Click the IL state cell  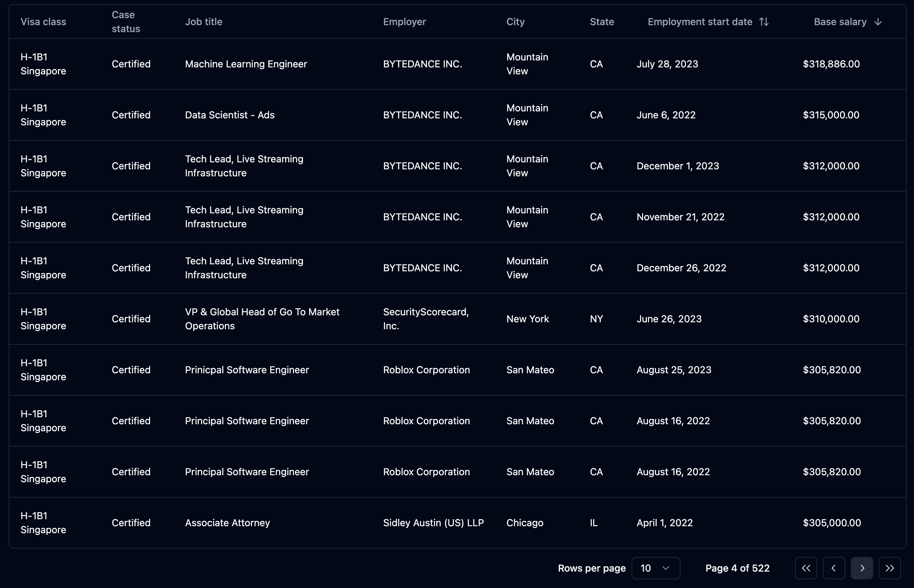pyautogui.click(x=593, y=523)
